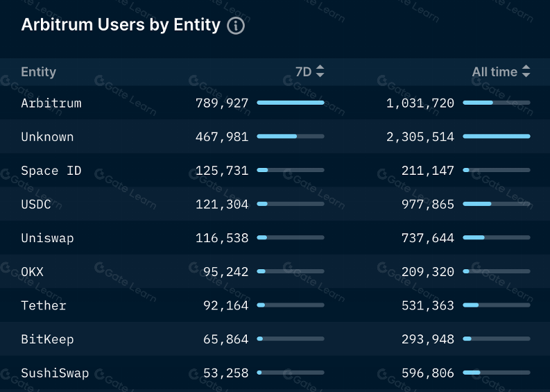Open the BitKeep entity

click(x=47, y=339)
